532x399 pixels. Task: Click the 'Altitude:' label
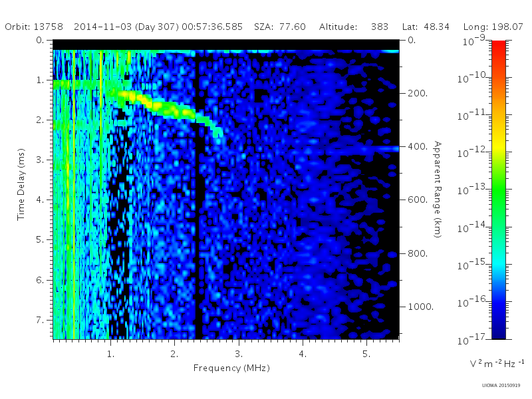coord(338,27)
